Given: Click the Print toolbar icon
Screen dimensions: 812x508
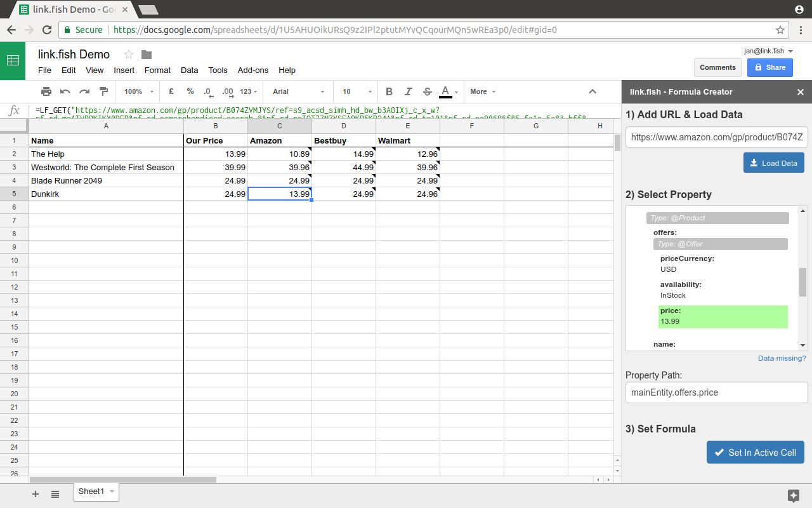Looking at the screenshot, I should (46, 91).
